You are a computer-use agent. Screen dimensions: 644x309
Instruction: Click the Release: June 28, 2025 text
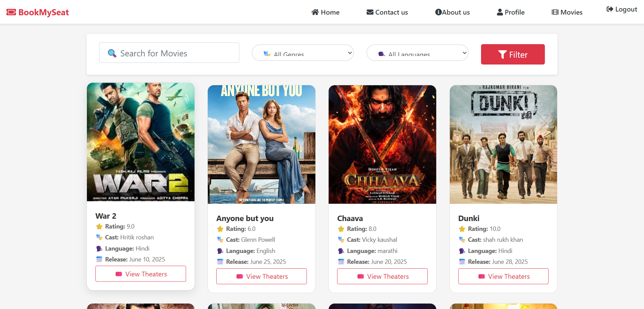(498, 262)
